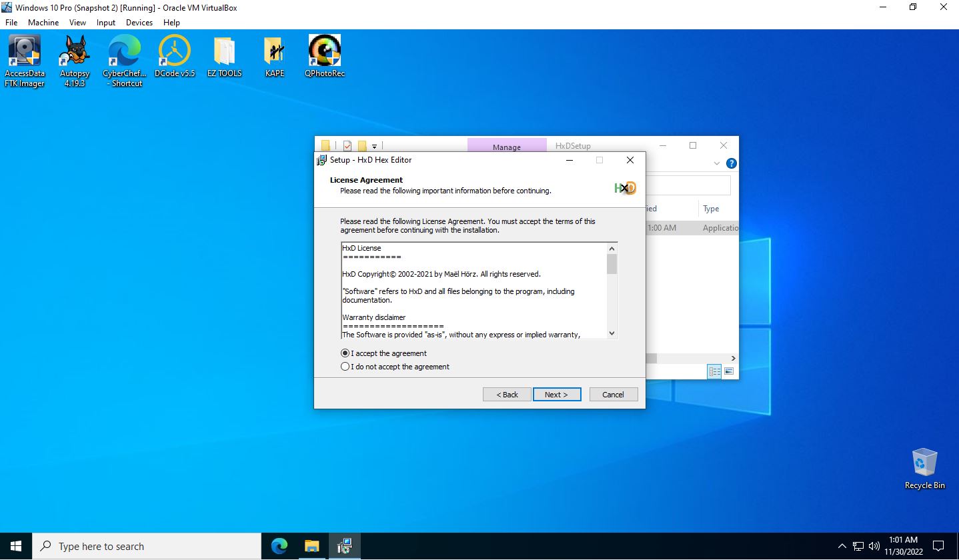Screen dimensions: 959x560
Task: Click Explorer quick access new folder icon
Action: (362, 146)
